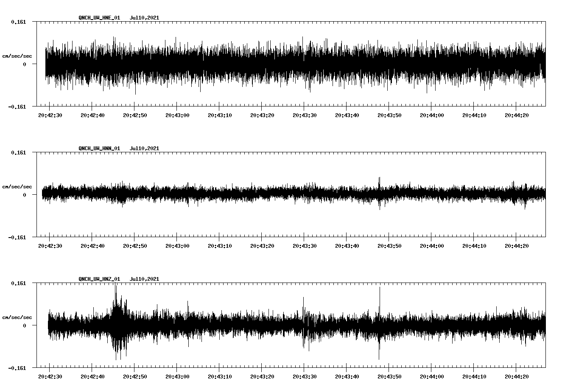Click the cm/sec/sec unit label on HNE plot
The image size is (576, 392).
point(17,56)
